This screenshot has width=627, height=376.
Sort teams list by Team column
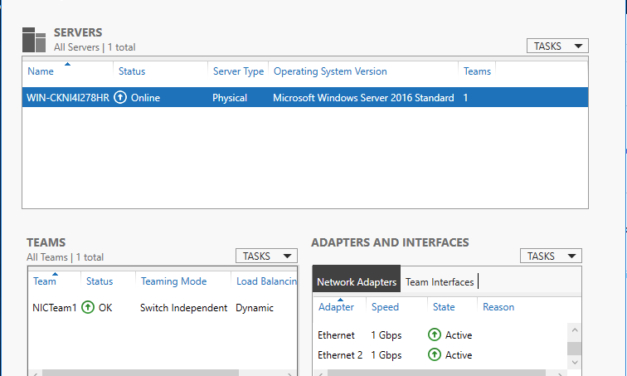coord(44,281)
